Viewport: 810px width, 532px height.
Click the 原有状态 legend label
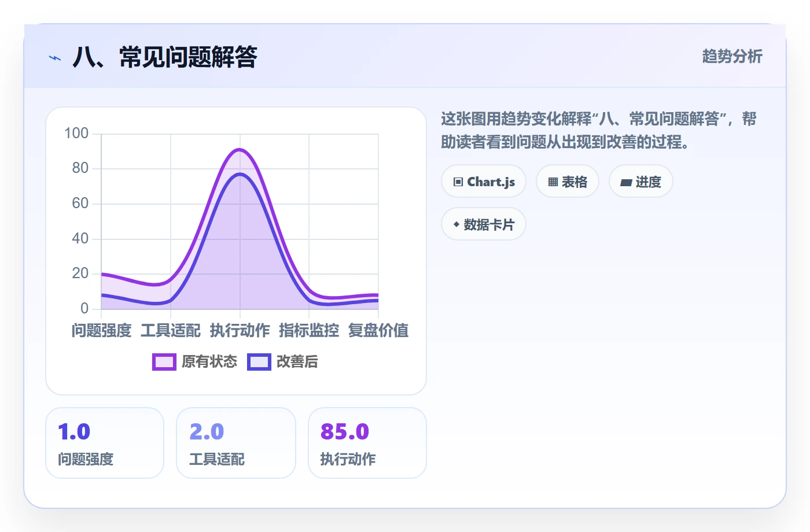[x=209, y=362]
